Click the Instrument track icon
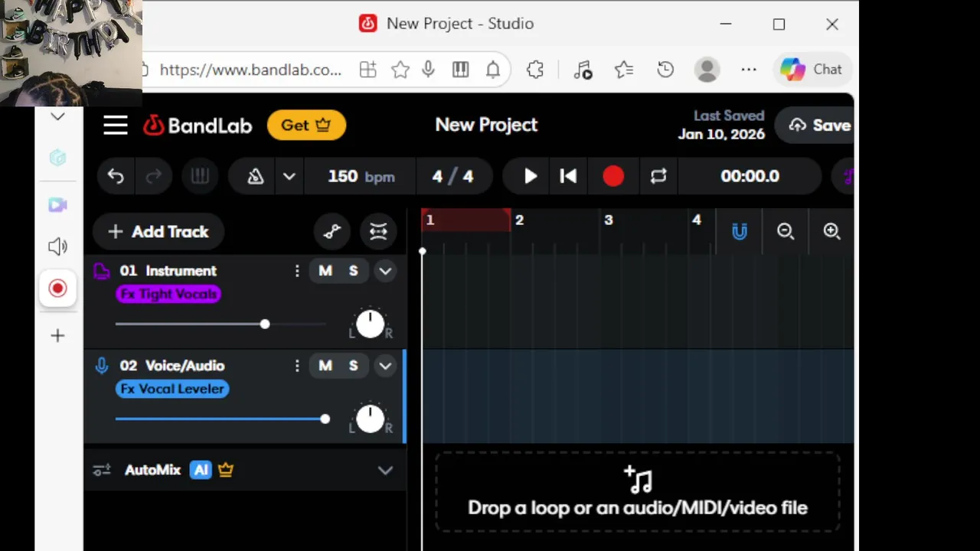Image resolution: width=980 pixels, height=551 pixels. click(101, 271)
